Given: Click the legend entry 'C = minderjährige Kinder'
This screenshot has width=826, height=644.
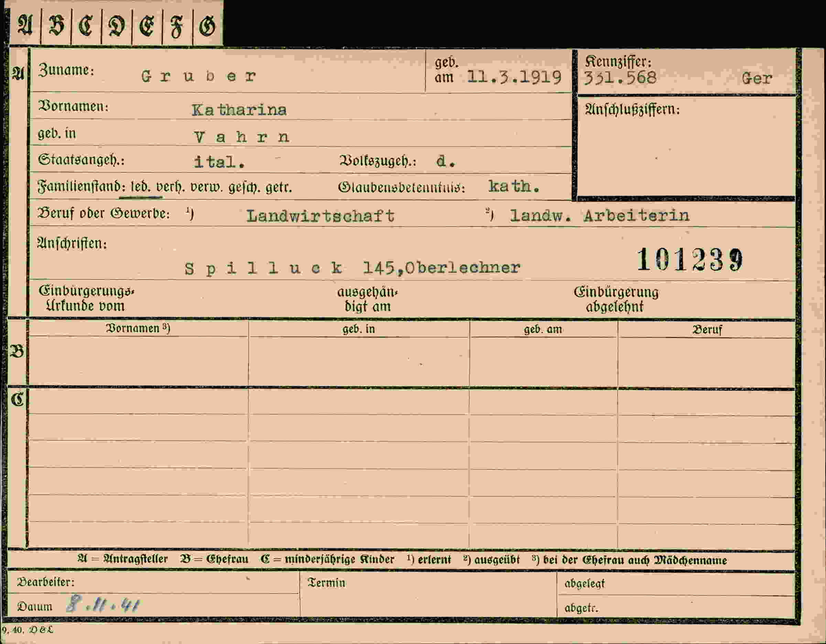Looking at the screenshot, I should click(x=327, y=559).
